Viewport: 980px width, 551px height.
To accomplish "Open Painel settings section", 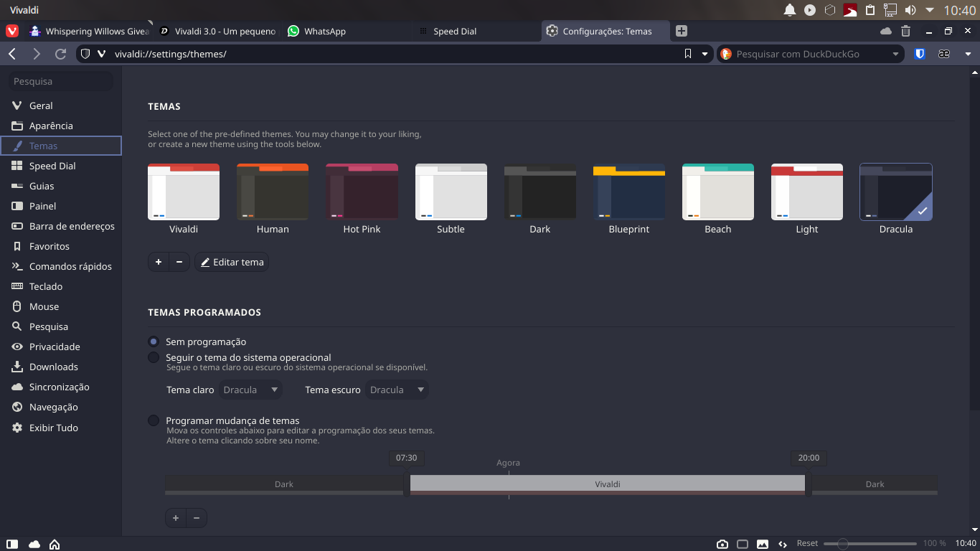I will [61, 206].
